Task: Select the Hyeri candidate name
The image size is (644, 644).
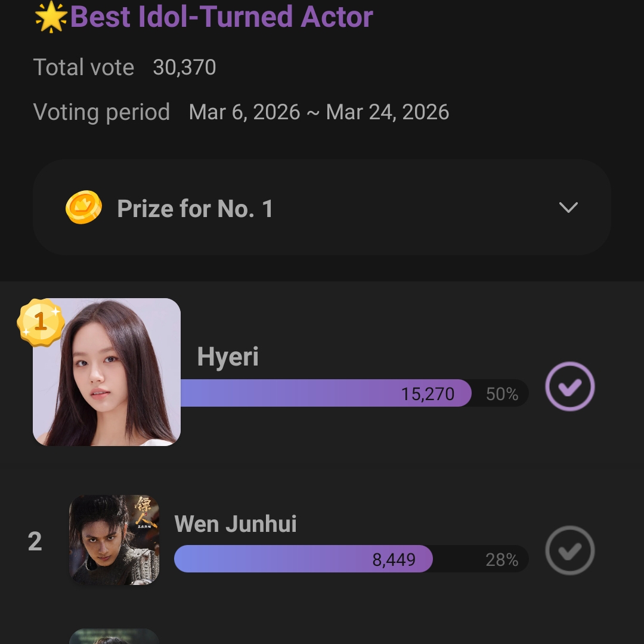Action: (x=228, y=357)
